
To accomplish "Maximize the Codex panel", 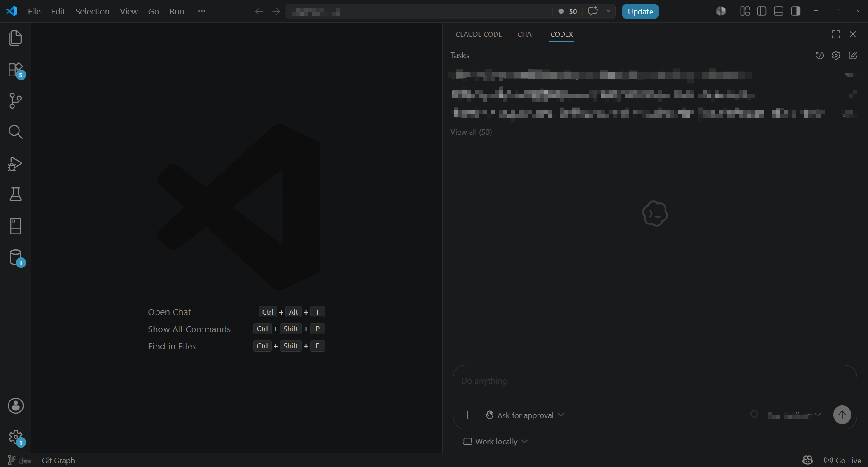I will point(836,34).
